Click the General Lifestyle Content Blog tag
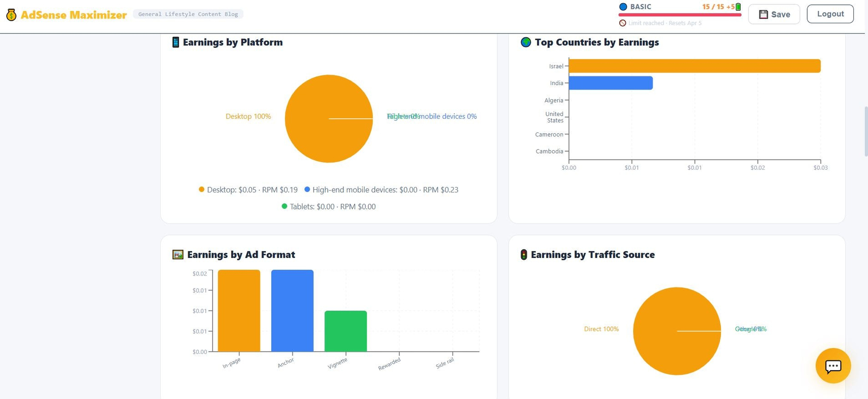The height and width of the screenshot is (399, 868). coord(188,14)
